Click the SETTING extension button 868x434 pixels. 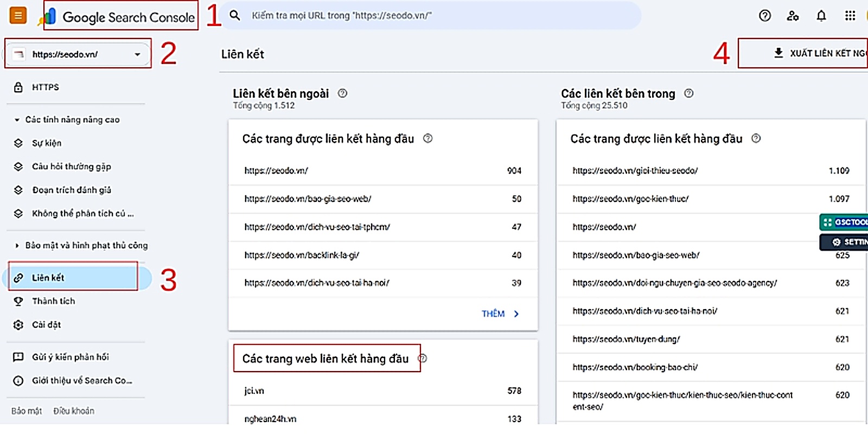(x=844, y=242)
